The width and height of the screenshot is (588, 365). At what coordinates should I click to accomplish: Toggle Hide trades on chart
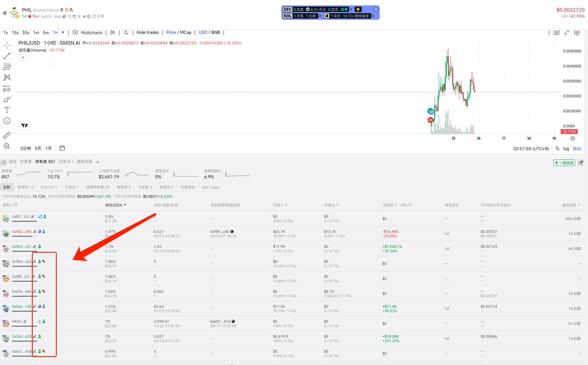tap(147, 32)
